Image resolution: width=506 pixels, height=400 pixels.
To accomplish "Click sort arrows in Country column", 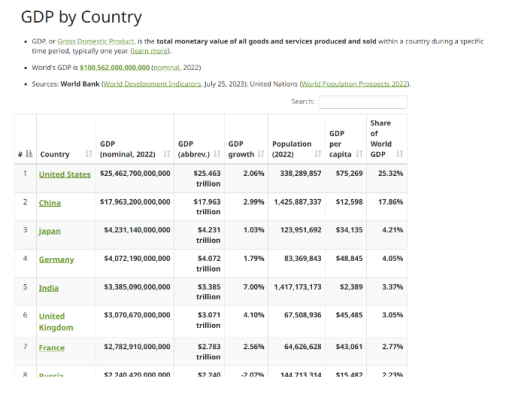I will [89, 154].
